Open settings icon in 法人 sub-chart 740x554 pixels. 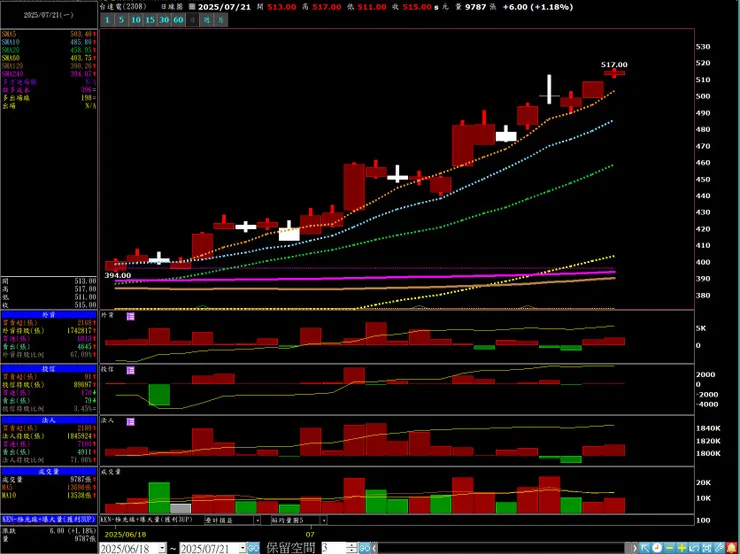tap(130, 421)
